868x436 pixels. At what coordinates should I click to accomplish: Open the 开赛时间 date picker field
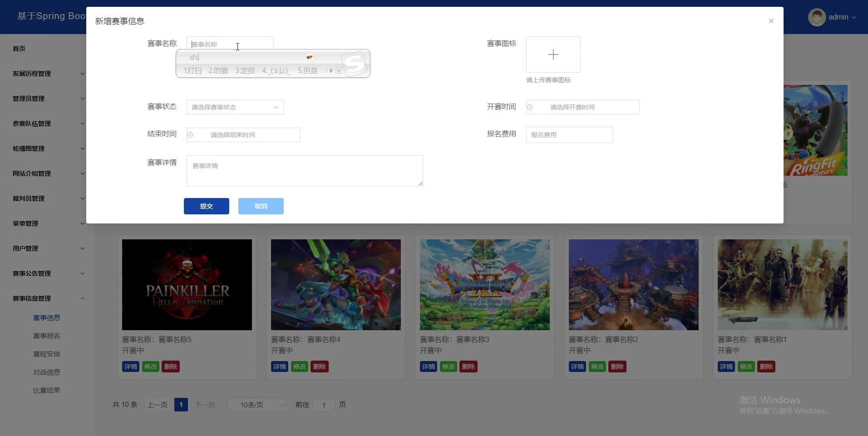(582, 107)
